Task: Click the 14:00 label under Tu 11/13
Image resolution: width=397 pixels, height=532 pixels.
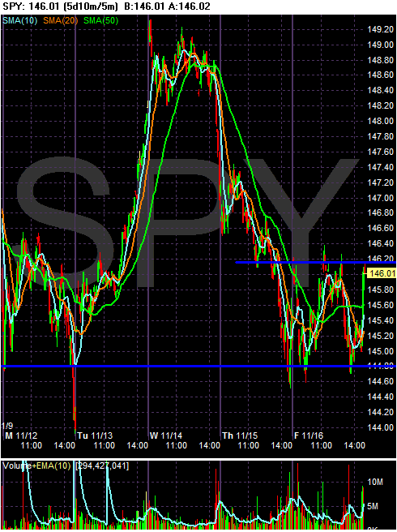Action: [x=138, y=445]
